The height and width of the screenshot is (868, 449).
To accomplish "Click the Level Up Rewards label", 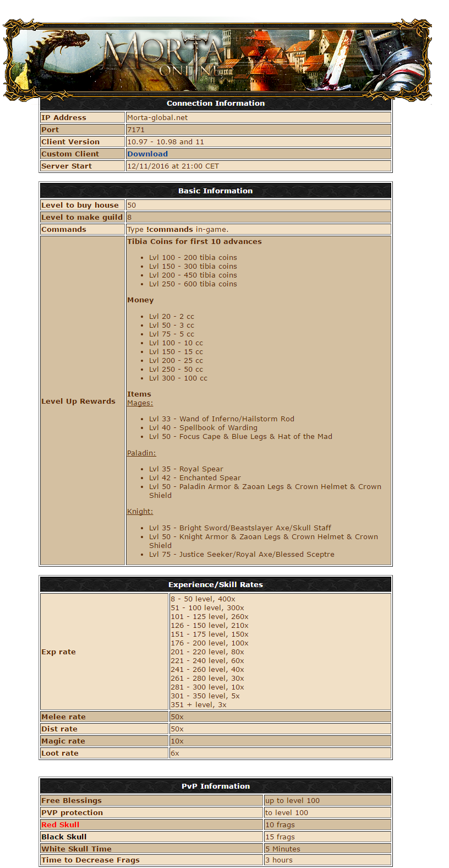I will click(x=78, y=402).
